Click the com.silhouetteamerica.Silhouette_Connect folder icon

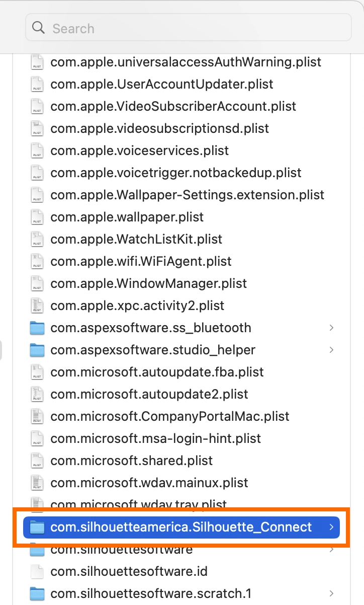click(x=37, y=527)
